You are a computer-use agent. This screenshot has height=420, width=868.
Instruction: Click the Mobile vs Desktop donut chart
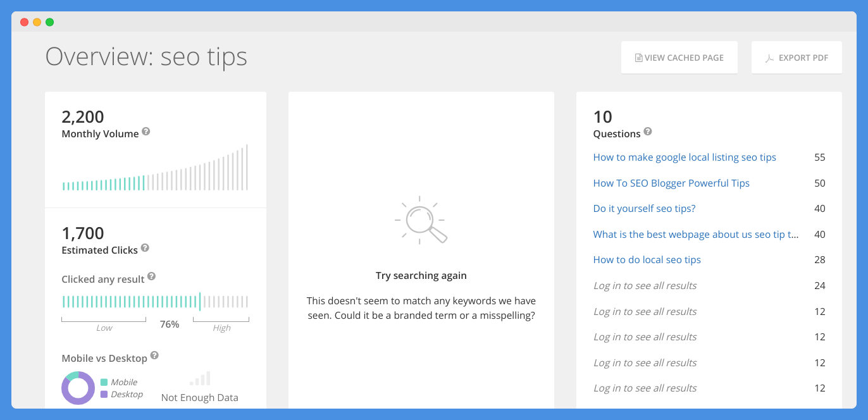(78, 388)
